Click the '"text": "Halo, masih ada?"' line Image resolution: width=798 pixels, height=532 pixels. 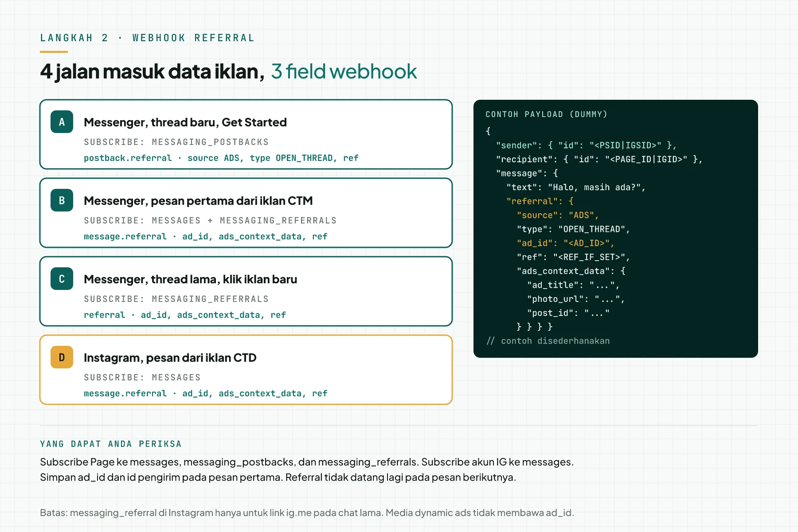point(576,188)
